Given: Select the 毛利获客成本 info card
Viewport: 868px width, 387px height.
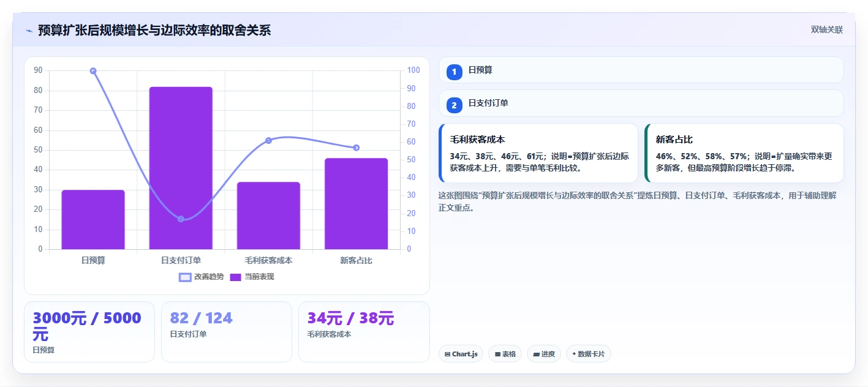Looking at the screenshot, I should pos(538,153).
